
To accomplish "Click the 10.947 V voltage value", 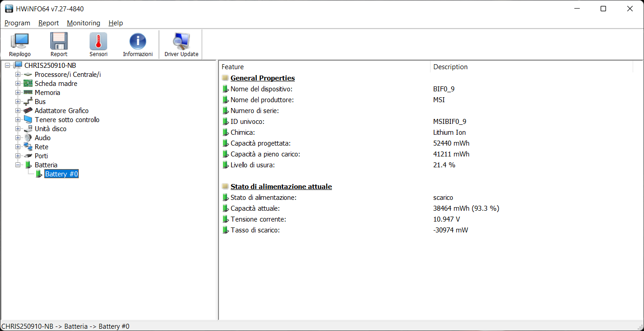I will tap(447, 219).
